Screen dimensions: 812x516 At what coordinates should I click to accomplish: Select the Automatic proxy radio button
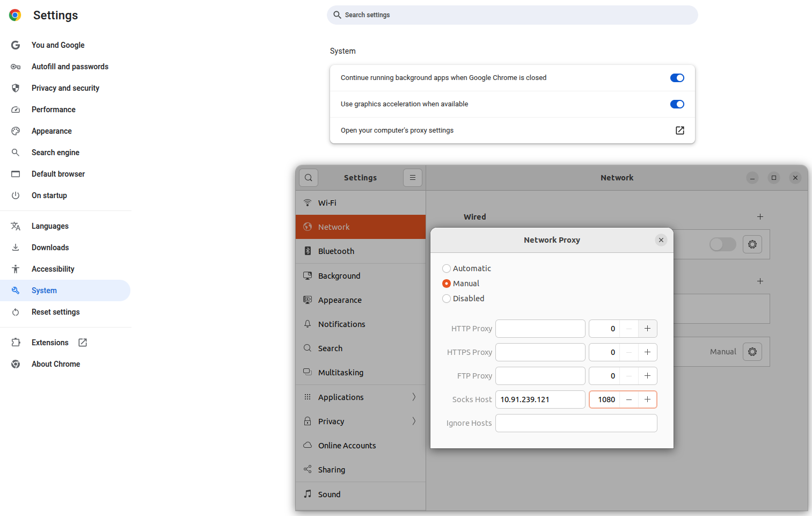pyautogui.click(x=447, y=268)
